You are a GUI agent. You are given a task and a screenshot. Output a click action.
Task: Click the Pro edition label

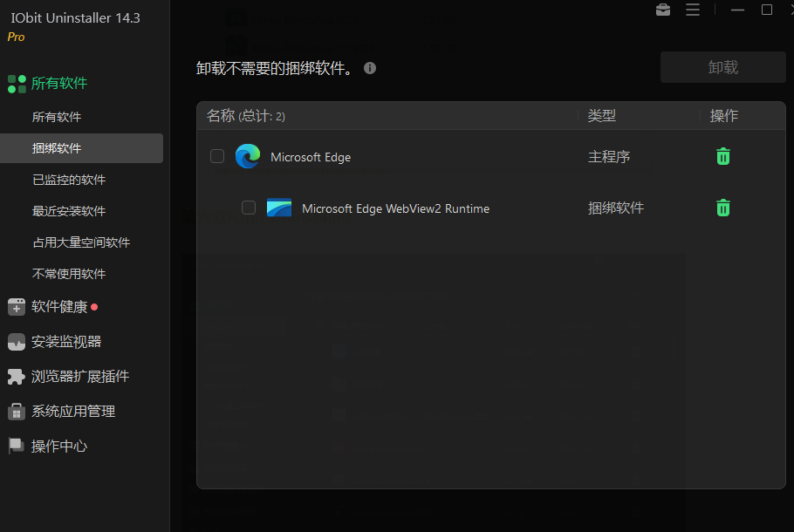(17, 37)
